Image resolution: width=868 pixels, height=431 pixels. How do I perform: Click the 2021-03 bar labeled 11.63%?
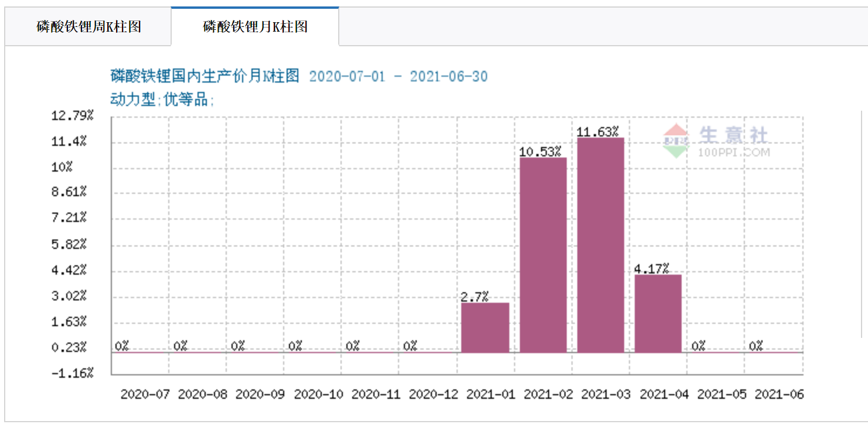pos(601,245)
